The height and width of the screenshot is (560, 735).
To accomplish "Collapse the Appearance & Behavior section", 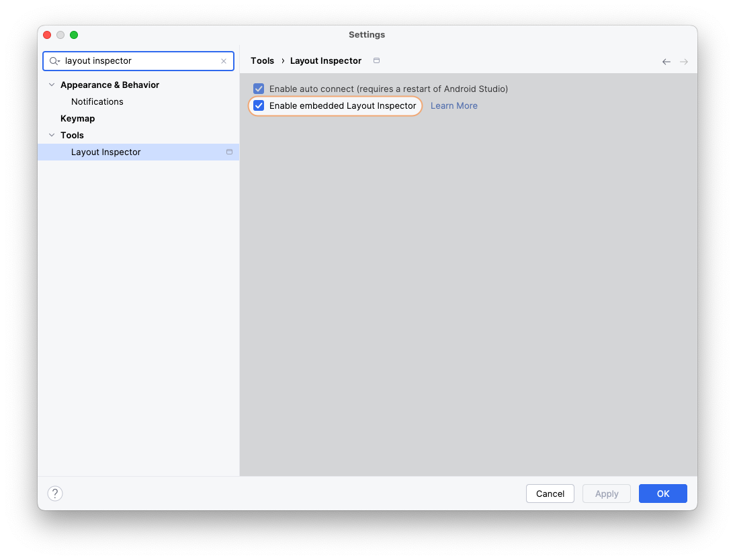I will tap(52, 85).
